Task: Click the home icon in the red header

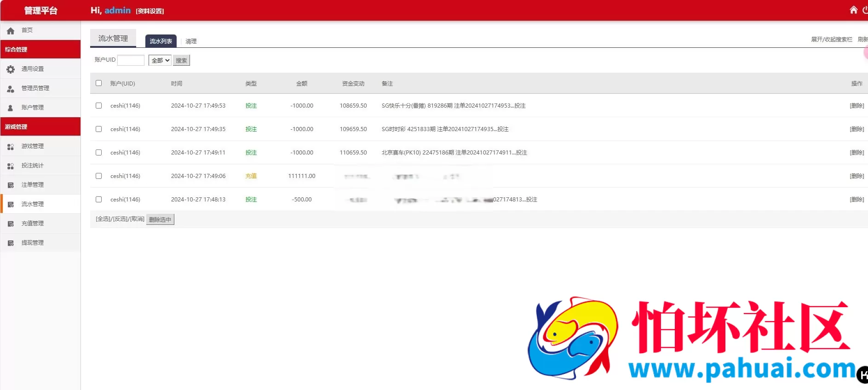Action: (x=853, y=10)
